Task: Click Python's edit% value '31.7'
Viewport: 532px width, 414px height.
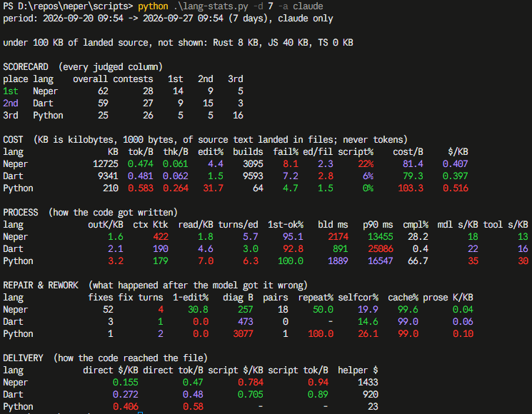Action: tap(213, 188)
